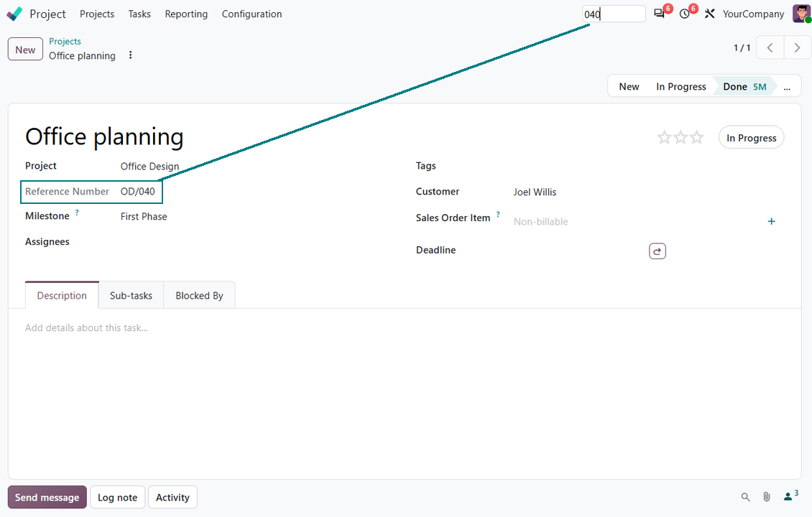Click the Sales Order Item help question mark
The image size is (812, 517).
point(498,214)
